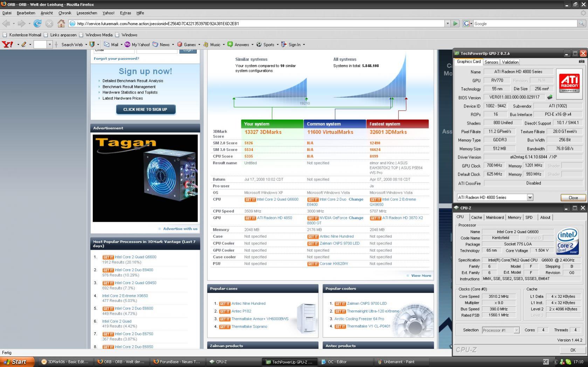The height and width of the screenshot is (367, 588).
Task: Click the Yahoo! logo on the toolbar
Action: point(7,44)
